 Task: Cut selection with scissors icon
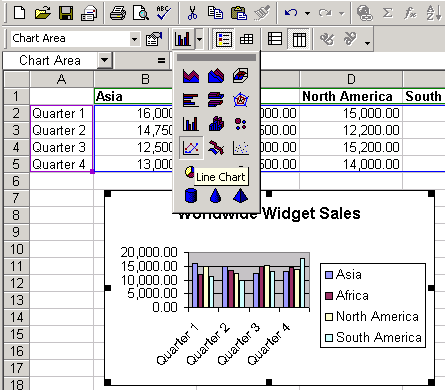click(192, 13)
